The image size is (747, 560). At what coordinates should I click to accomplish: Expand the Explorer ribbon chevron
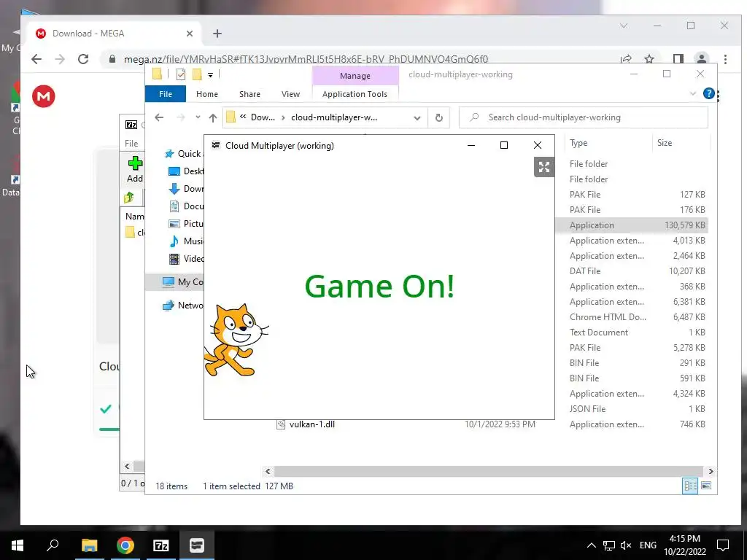[x=693, y=93]
